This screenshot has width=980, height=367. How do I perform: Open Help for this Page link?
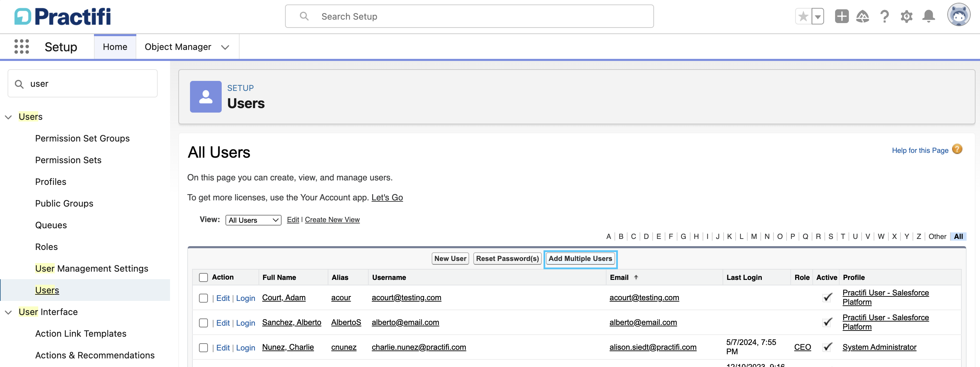pyautogui.click(x=920, y=150)
